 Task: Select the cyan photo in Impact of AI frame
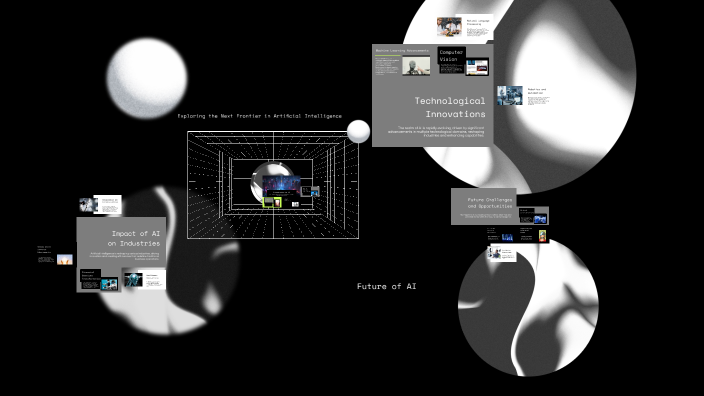pyautogui.click(x=109, y=284)
